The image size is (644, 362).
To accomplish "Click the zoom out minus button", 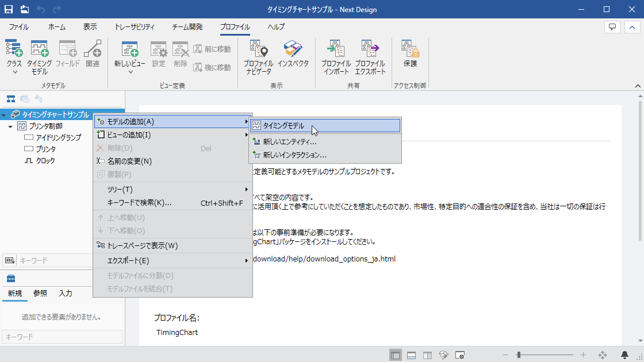I will click(x=505, y=355).
